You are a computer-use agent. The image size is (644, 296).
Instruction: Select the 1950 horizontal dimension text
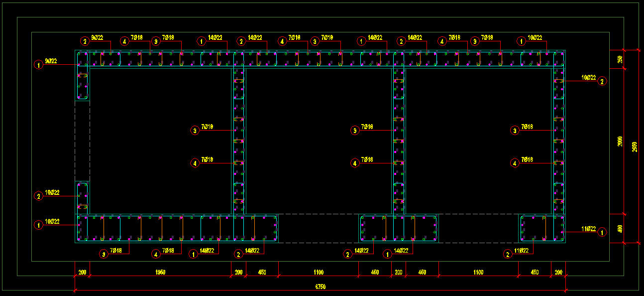point(160,272)
